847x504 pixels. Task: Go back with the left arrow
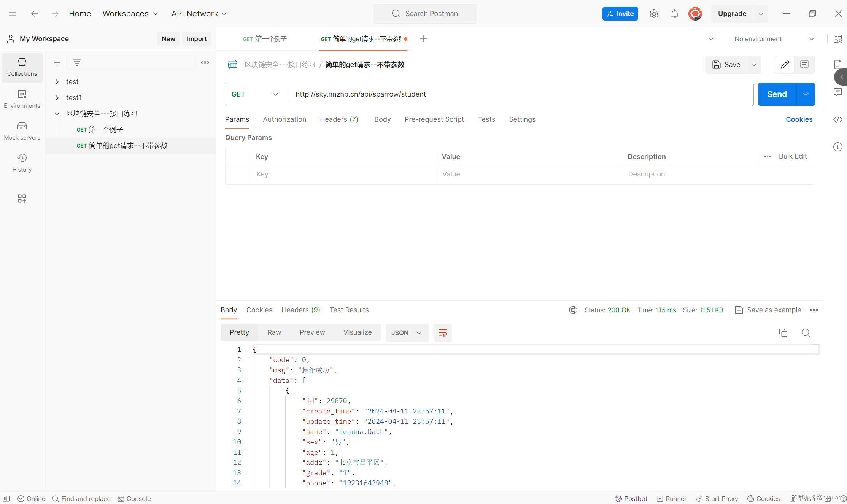35,14
